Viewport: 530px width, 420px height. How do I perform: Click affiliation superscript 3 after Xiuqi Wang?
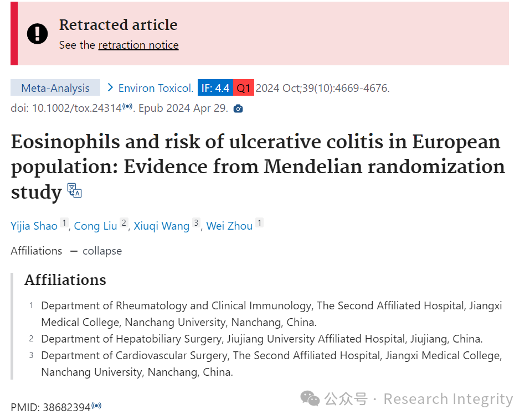pyautogui.click(x=197, y=223)
